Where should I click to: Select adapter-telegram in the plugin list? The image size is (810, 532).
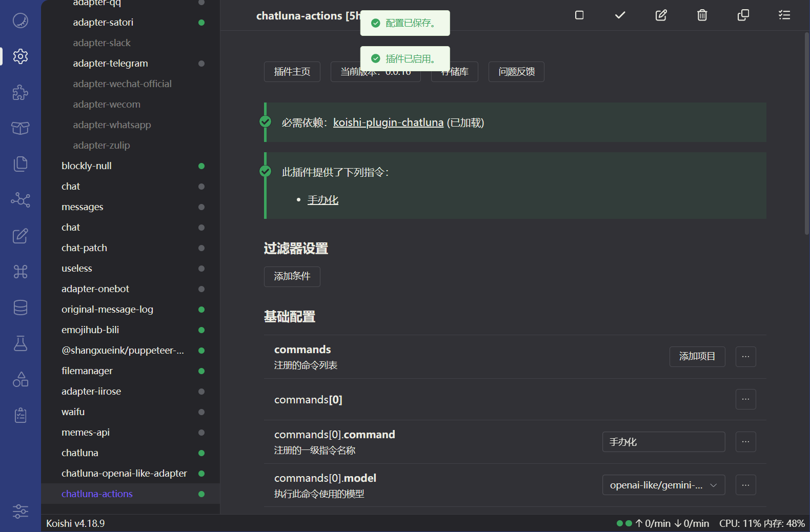click(110, 64)
